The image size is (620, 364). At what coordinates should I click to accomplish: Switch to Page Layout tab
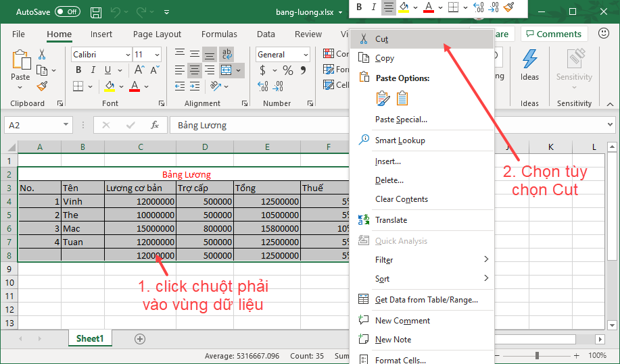pos(157,34)
